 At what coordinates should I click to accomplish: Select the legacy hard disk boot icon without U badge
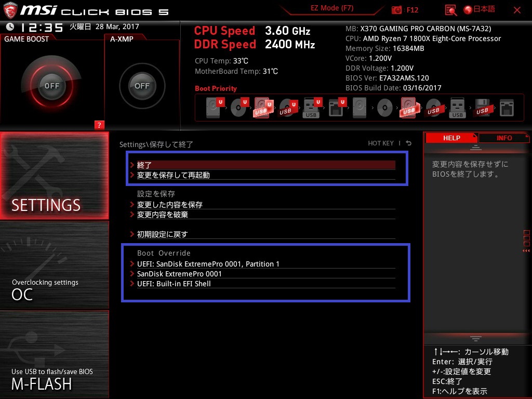tap(360, 108)
